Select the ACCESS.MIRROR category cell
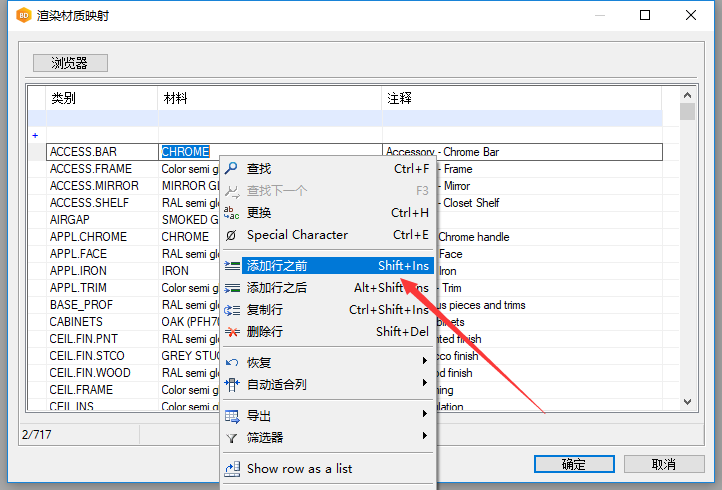Image resolution: width=722 pixels, height=490 pixels. pyautogui.click(x=102, y=186)
